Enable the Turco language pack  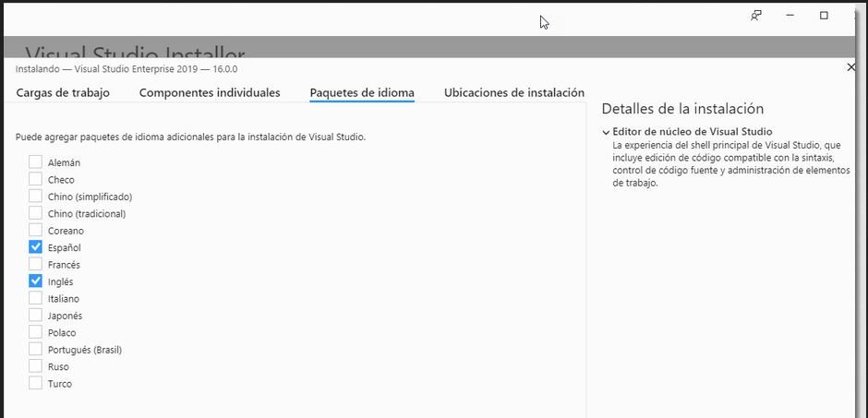coord(35,383)
